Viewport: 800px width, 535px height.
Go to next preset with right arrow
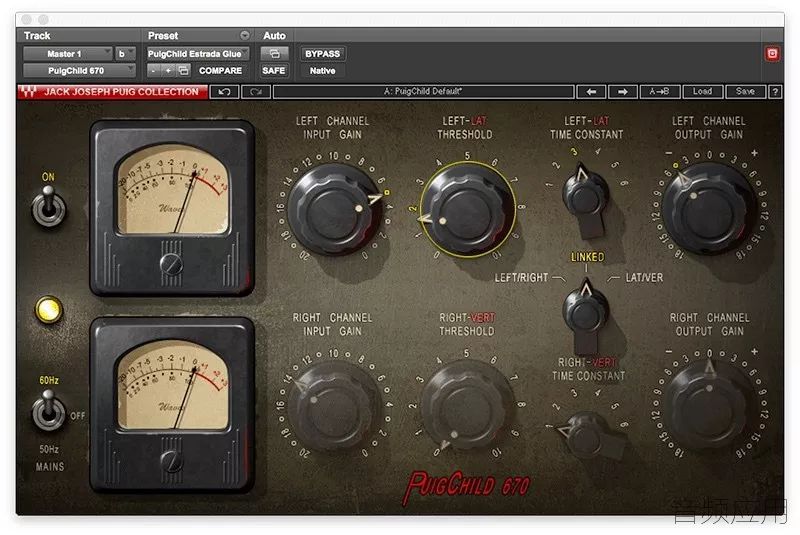[x=622, y=92]
